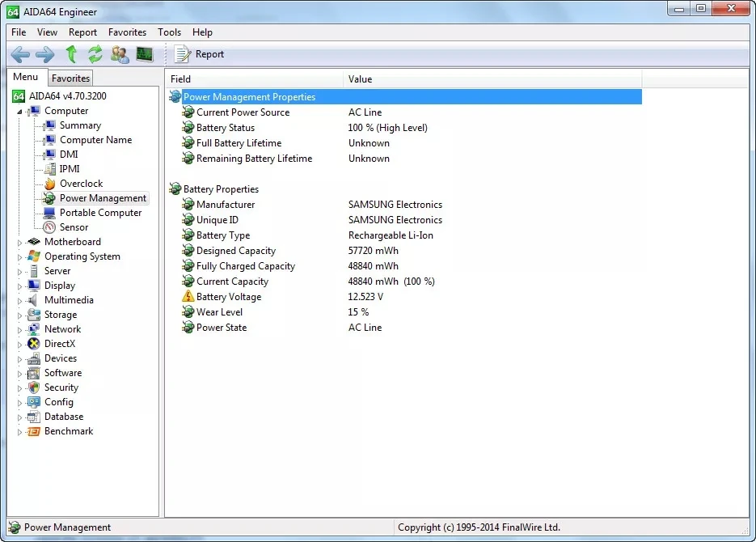This screenshot has height=542, width=756.
Task: Click the DMI tree icon
Action: click(x=49, y=155)
